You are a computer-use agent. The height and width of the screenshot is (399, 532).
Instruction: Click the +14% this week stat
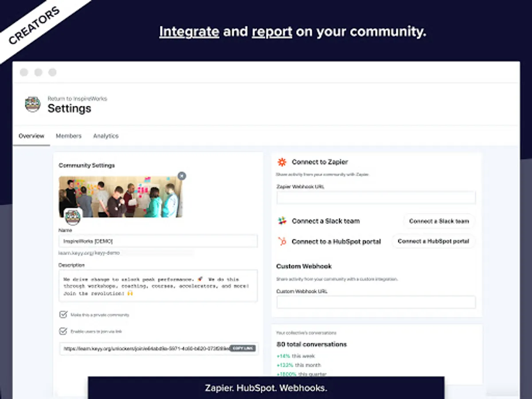click(x=296, y=356)
